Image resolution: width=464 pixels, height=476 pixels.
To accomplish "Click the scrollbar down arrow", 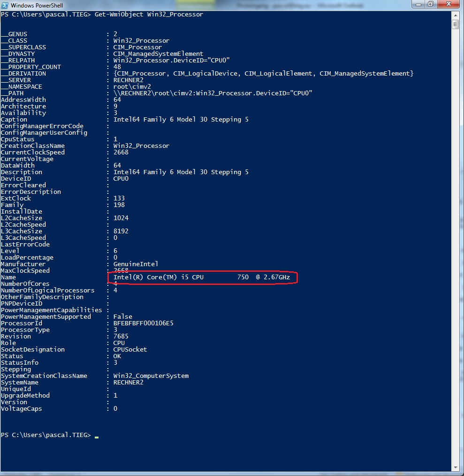I will 455,468.
